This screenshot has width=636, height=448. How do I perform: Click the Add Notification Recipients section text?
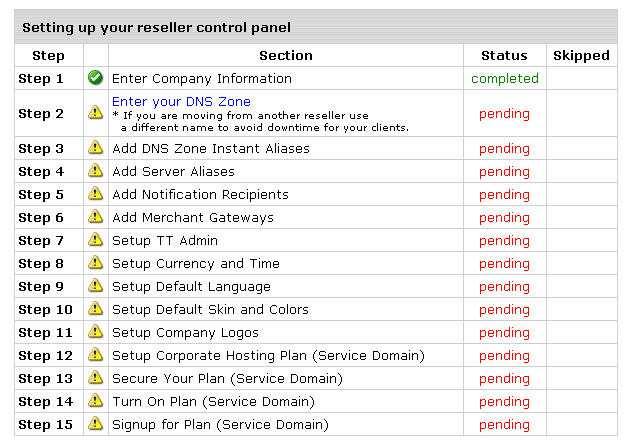[200, 195]
